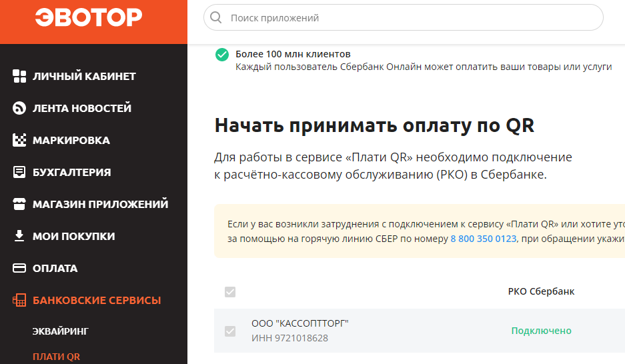Click the Бухгалтерия document icon
Screen dimensions: 625x364
click(19, 172)
